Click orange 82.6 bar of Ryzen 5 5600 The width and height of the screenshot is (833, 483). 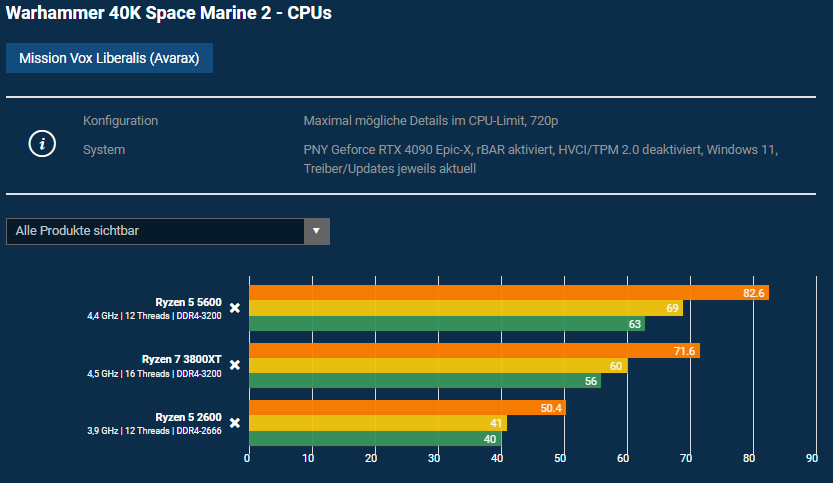(x=509, y=293)
